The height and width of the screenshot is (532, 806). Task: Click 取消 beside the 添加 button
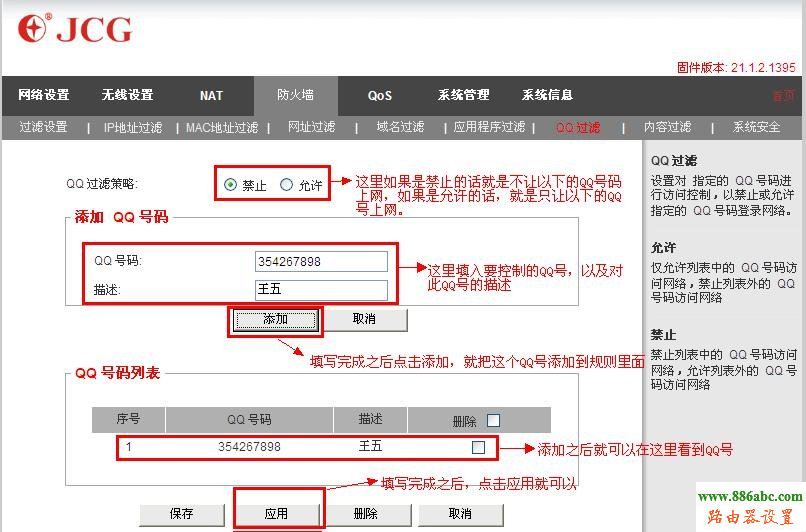click(364, 320)
